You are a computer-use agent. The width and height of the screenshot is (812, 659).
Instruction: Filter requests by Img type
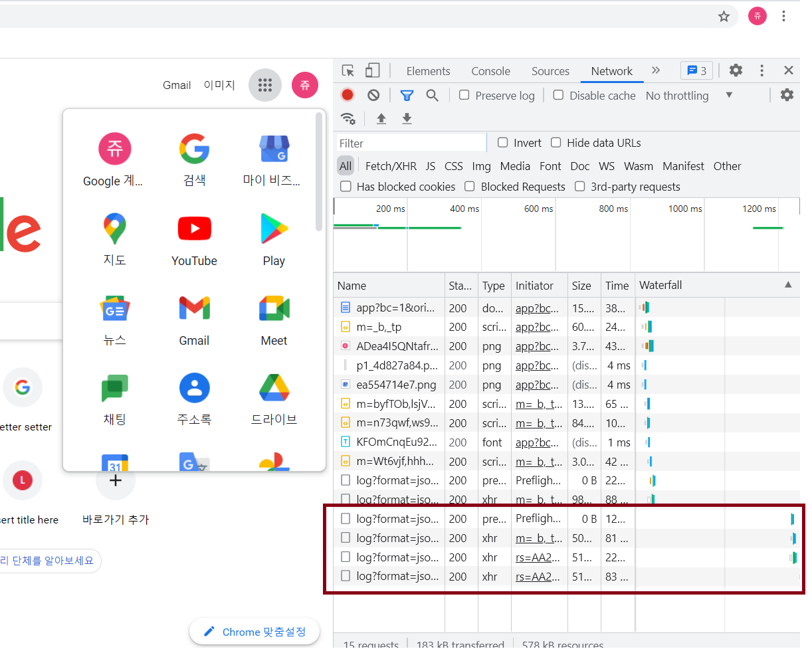coord(481,166)
